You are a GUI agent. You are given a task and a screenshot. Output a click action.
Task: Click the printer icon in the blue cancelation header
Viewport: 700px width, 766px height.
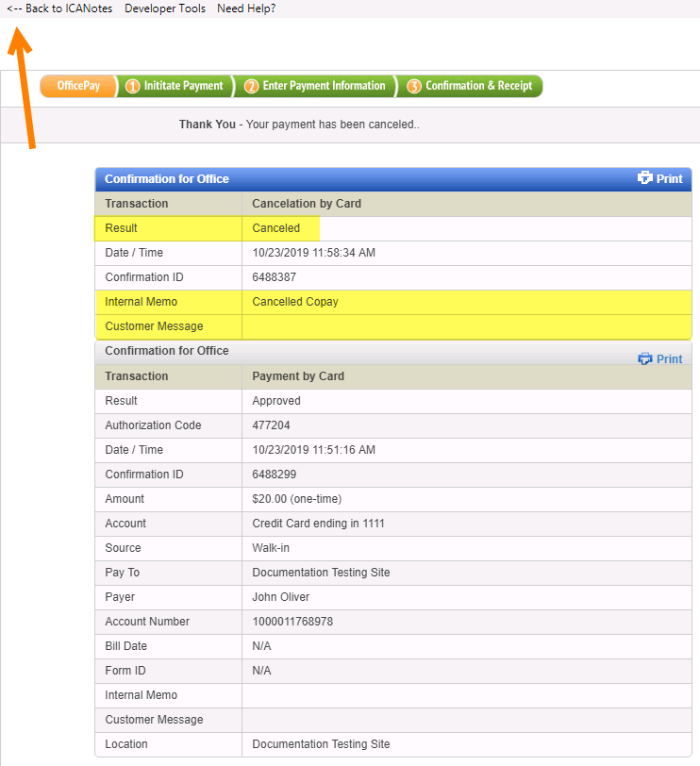(x=645, y=178)
